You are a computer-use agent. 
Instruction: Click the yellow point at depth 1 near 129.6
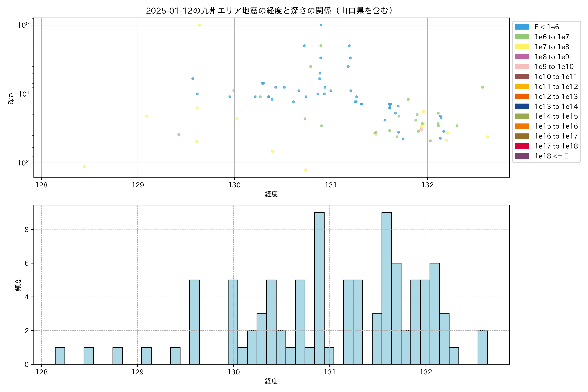tap(199, 25)
